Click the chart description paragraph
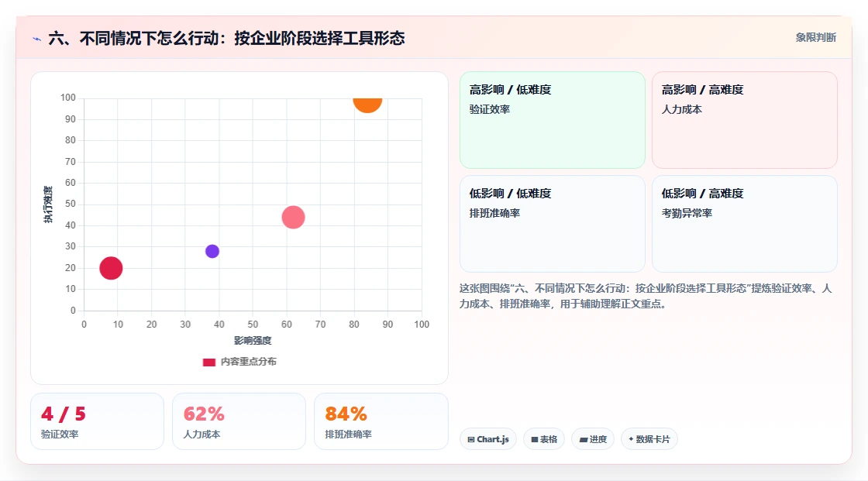The height and width of the screenshot is (481, 868). pos(646,296)
